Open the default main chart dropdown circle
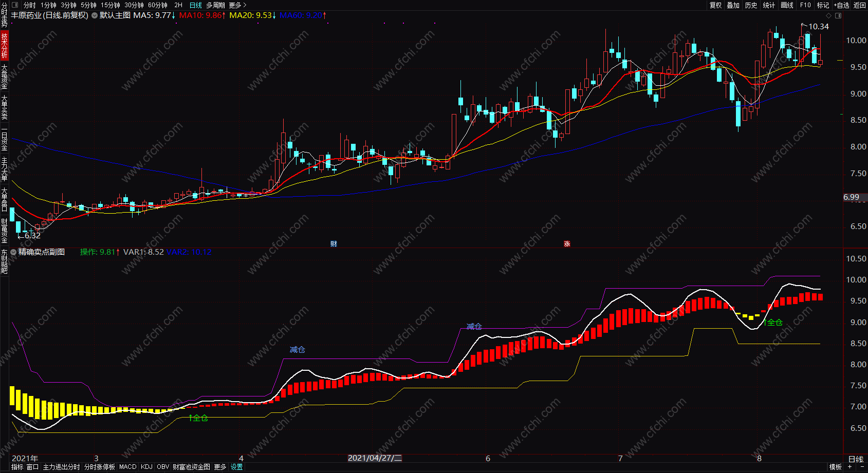 [x=95, y=15]
